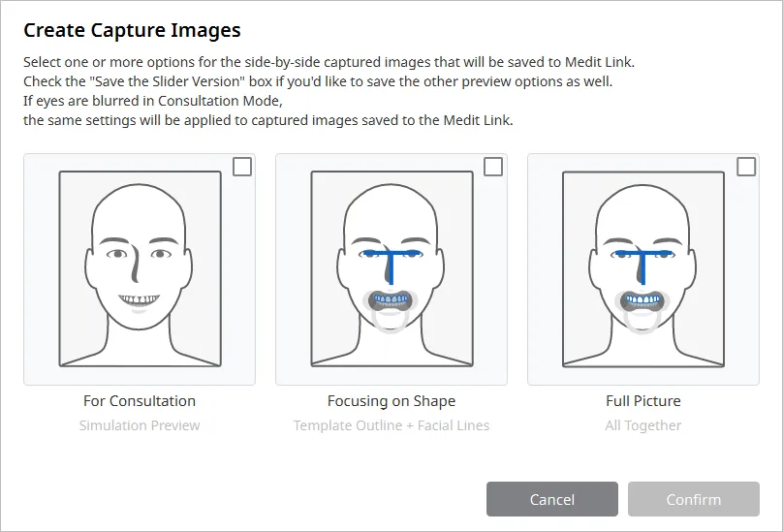Click the For Consultation label

point(140,400)
